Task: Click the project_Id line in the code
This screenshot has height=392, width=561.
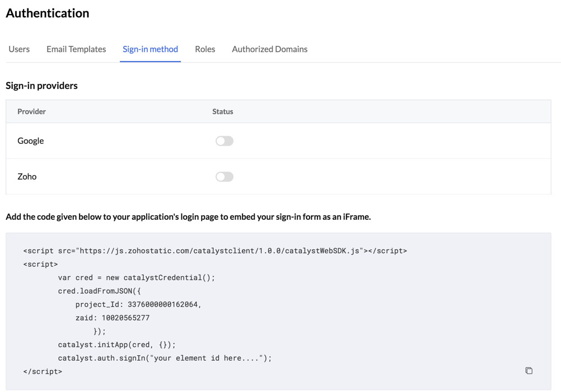Action: (138, 304)
